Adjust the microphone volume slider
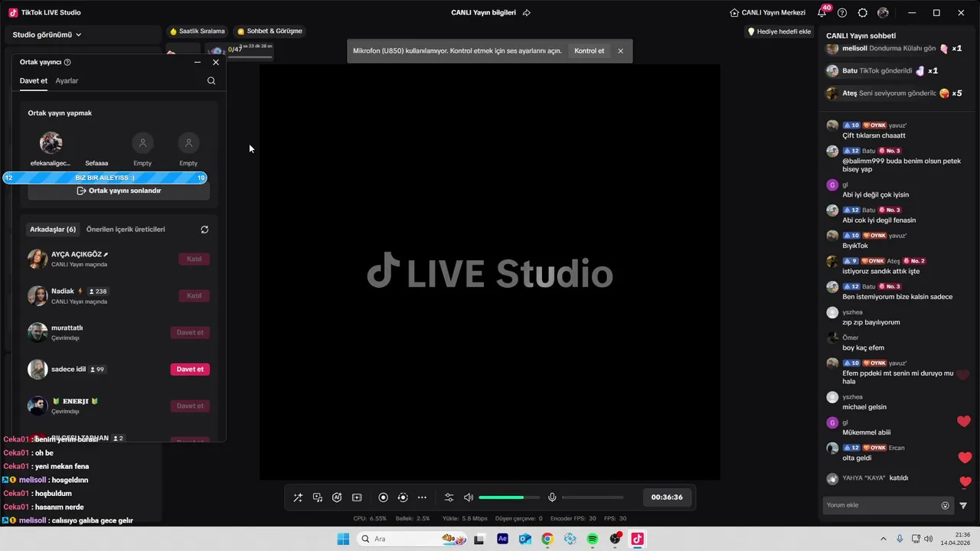The width and height of the screenshot is (980, 551). 593,497
